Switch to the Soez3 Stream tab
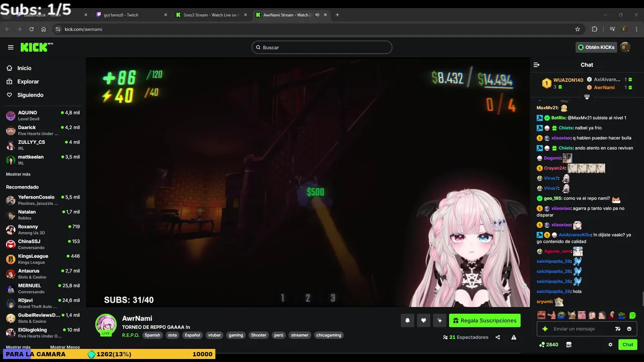Image resolution: width=644 pixels, height=362 pixels. pos(211,15)
